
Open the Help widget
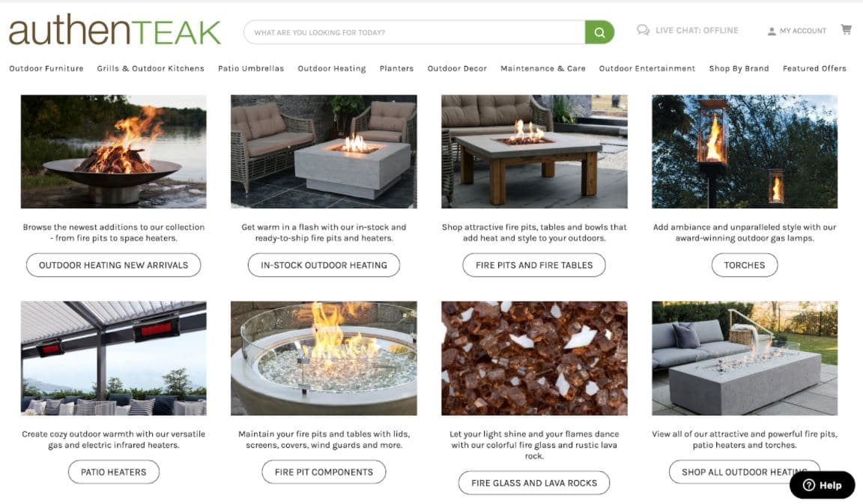pyautogui.click(x=822, y=485)
